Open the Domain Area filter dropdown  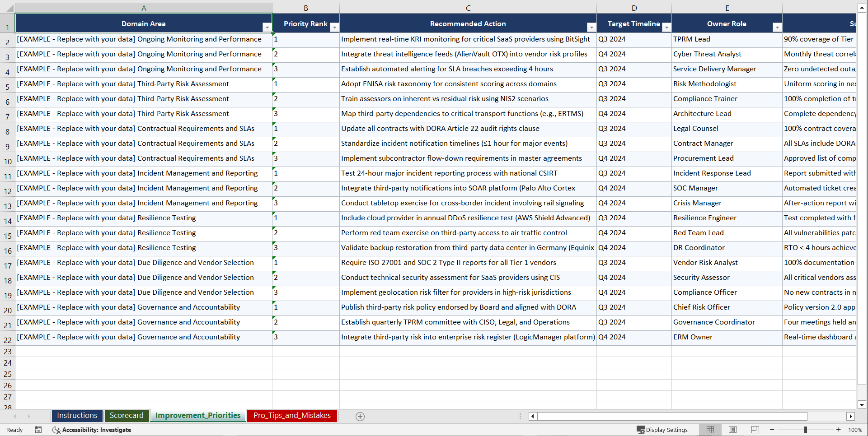[267, 27]
